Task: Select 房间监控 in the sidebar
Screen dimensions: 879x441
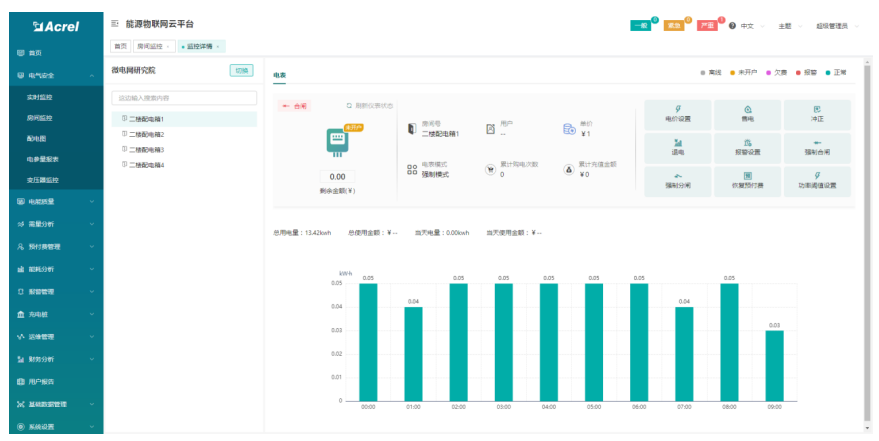Action: 40,118
